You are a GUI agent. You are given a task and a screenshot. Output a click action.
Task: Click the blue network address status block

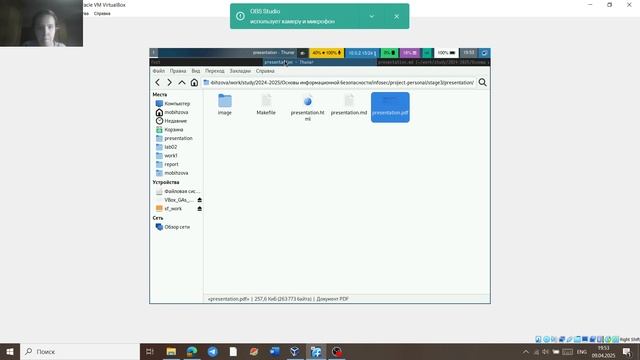(x=362, y=53)
